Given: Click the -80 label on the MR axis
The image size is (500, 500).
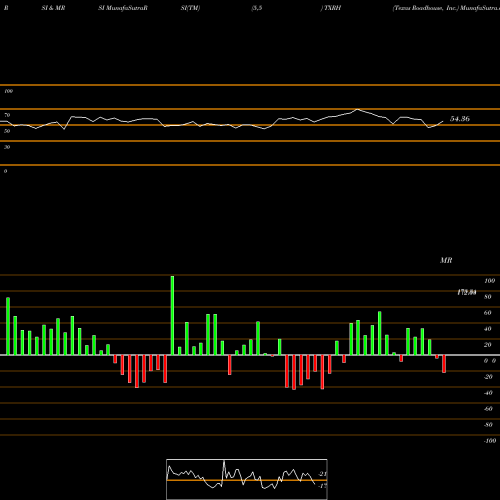Looking at the screenshot, I should [488, 425].
